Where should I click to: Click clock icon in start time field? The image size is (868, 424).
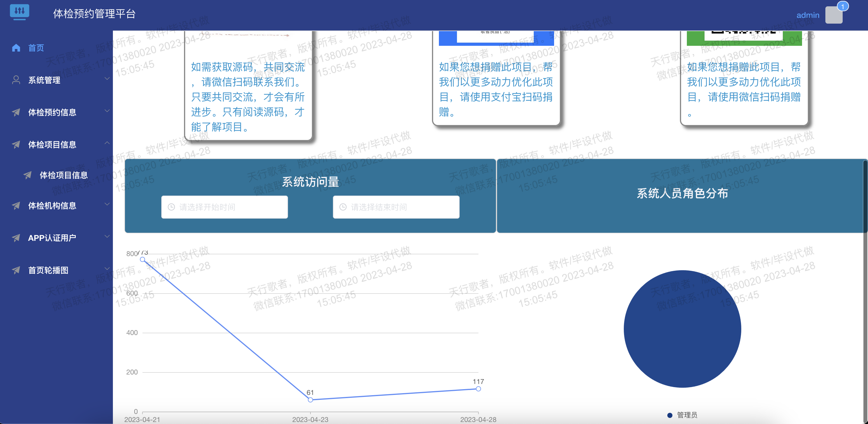171,207
